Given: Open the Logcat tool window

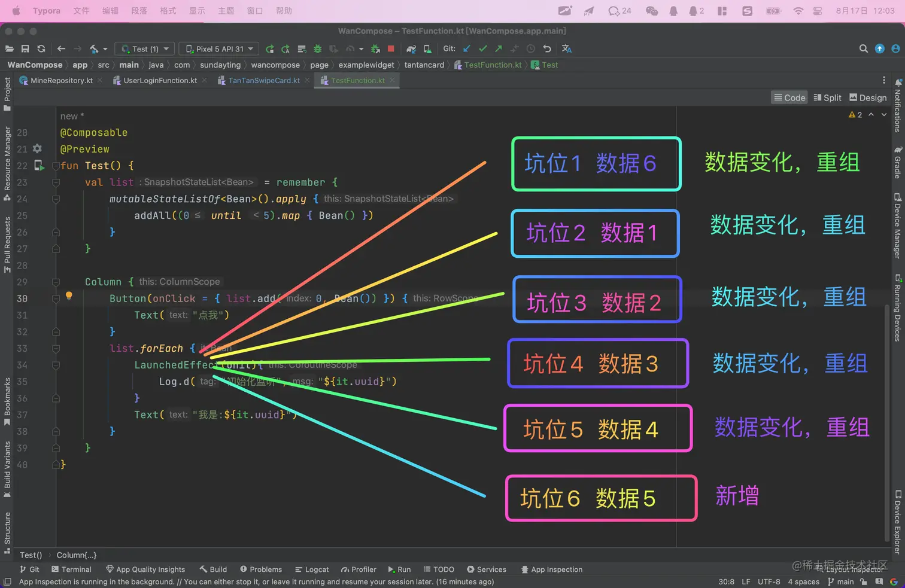Looking at the screenshot, I should point(312,569).
